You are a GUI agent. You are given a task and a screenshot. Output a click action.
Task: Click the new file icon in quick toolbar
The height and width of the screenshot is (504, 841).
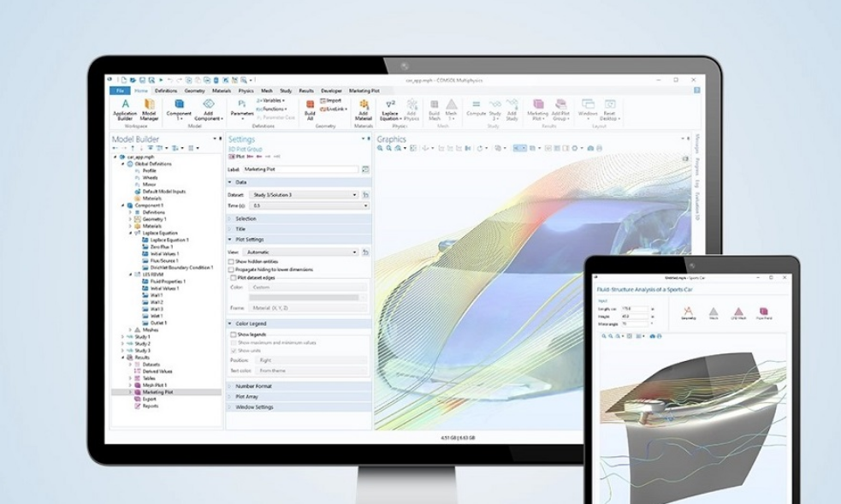coord(124,80)
